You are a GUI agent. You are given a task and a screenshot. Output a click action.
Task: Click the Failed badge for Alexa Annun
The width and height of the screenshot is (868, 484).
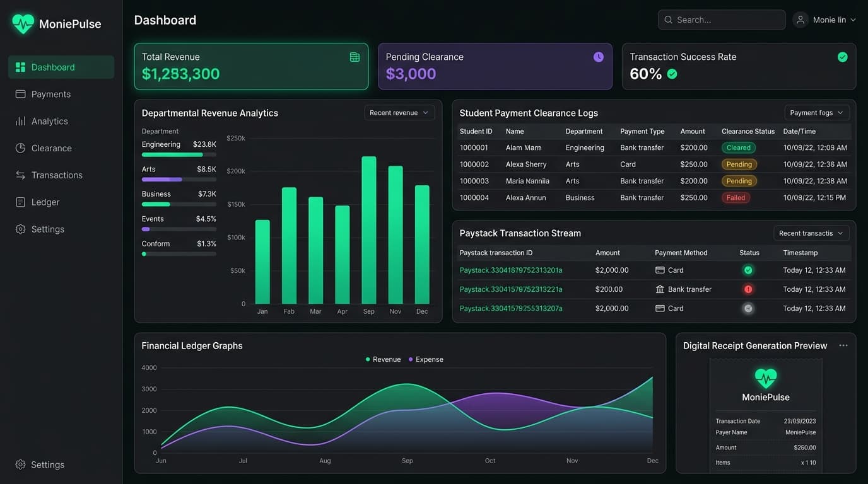[x=736, y=198]
